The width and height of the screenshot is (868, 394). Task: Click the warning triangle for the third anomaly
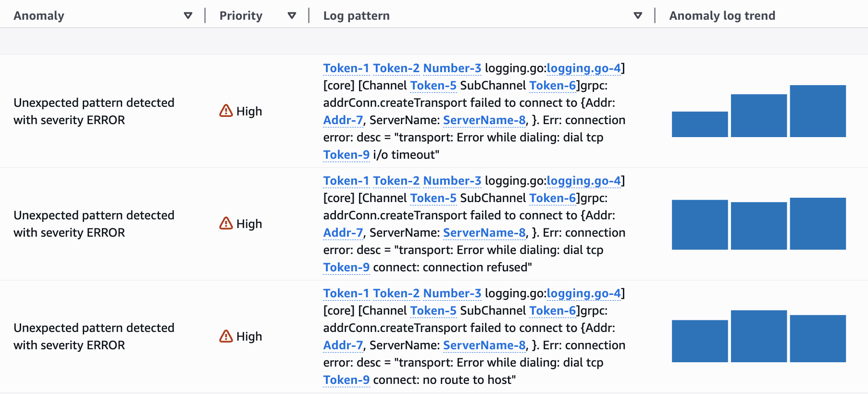(x=227, y=337)
